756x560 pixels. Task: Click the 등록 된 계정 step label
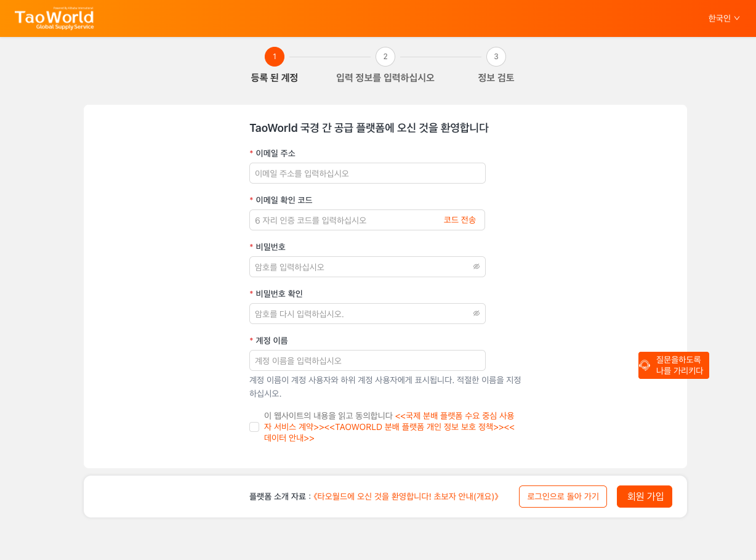(275, 78)
